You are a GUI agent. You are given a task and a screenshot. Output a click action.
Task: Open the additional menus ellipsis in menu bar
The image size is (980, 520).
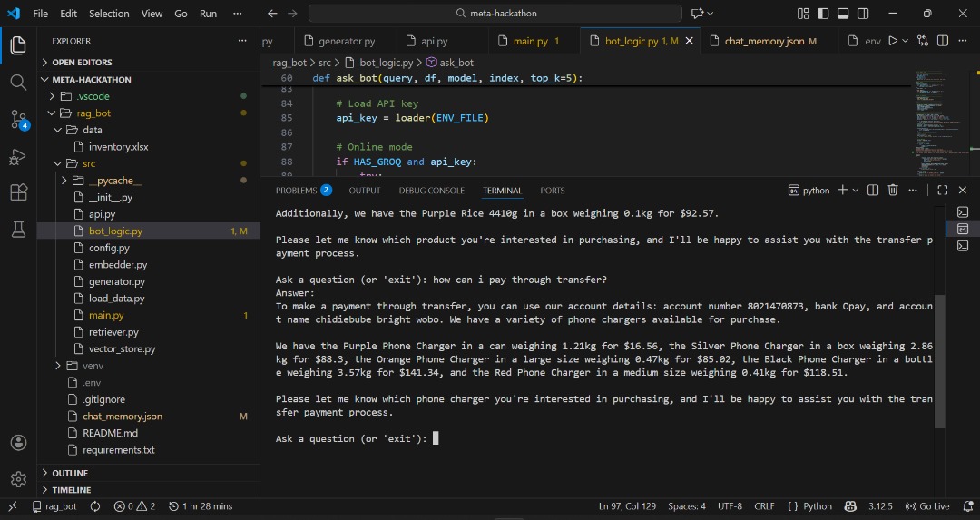click(x=237, y=13)
